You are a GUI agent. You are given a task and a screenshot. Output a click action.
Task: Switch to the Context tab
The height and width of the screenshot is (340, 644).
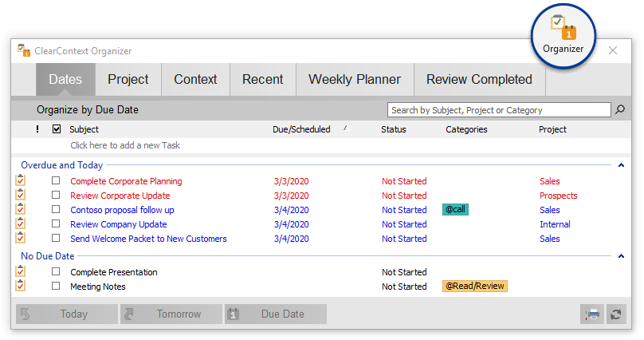pyautogui.click(x=195, y=79)
